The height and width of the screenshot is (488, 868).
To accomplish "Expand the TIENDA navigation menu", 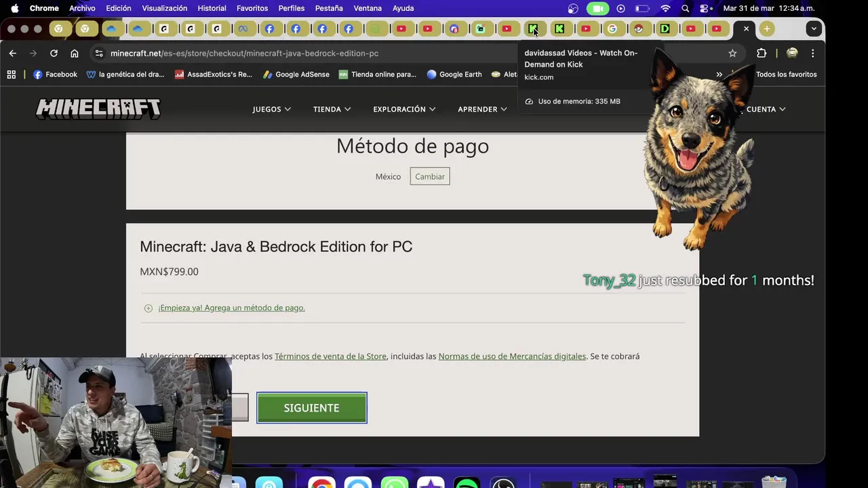I will [332, 109].
